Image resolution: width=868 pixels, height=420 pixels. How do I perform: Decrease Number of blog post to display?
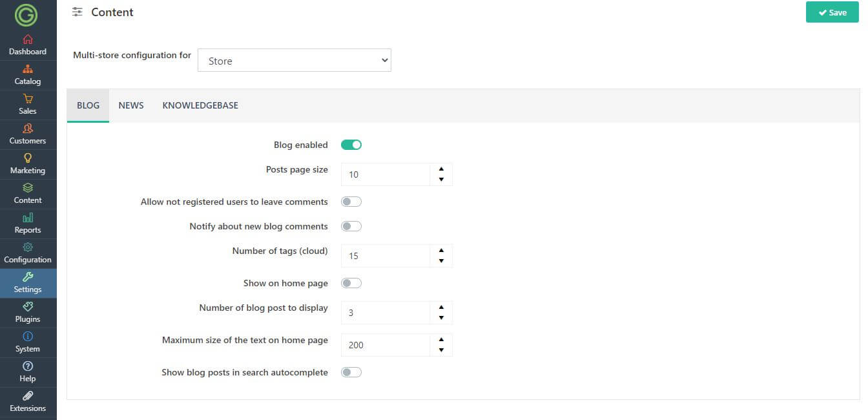point(441,318)
